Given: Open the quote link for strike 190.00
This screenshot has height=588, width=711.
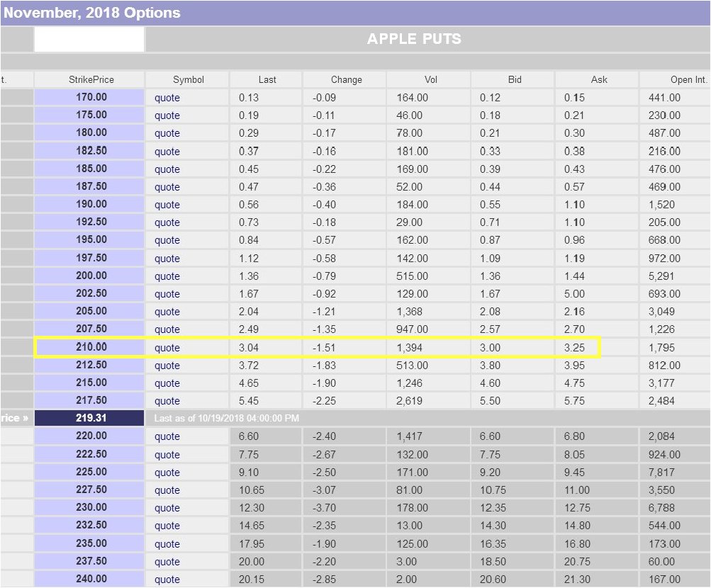Looking at the screenshot, I should point(167,204).
